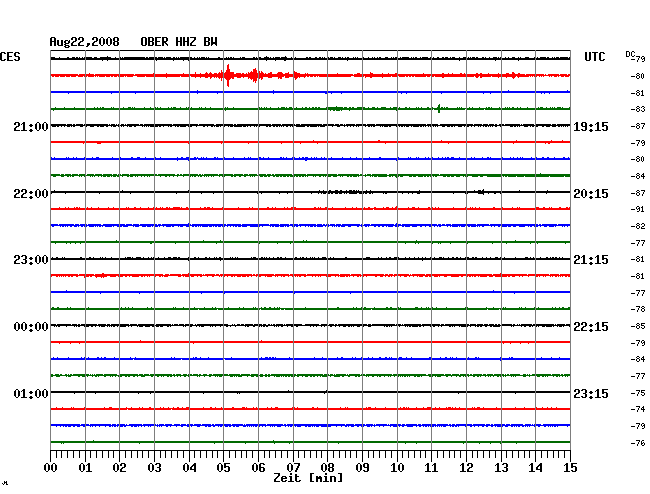Select the station label OBER HHZ BW
650x494 pixels.
[x=179, y=42]
